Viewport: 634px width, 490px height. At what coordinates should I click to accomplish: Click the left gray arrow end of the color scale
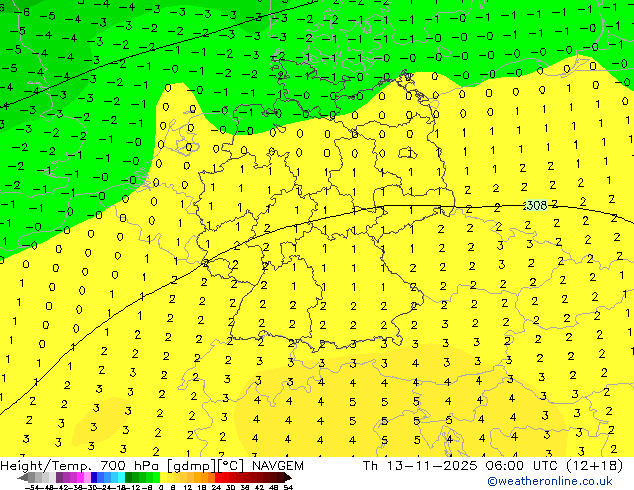coord(23,478)
